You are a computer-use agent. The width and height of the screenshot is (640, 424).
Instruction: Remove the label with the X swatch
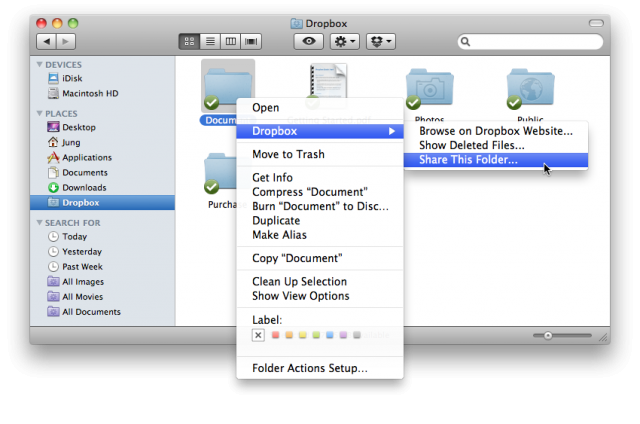pos(258,335)
